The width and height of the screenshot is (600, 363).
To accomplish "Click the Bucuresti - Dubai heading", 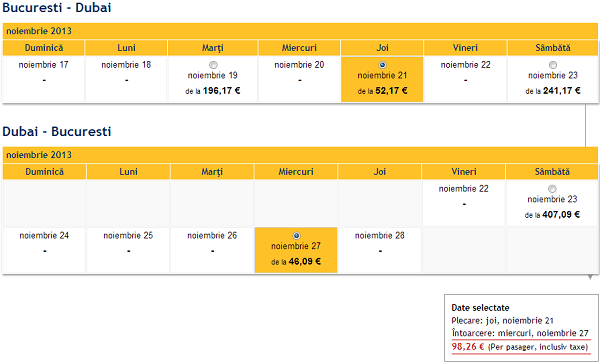I will coord(57,7).
